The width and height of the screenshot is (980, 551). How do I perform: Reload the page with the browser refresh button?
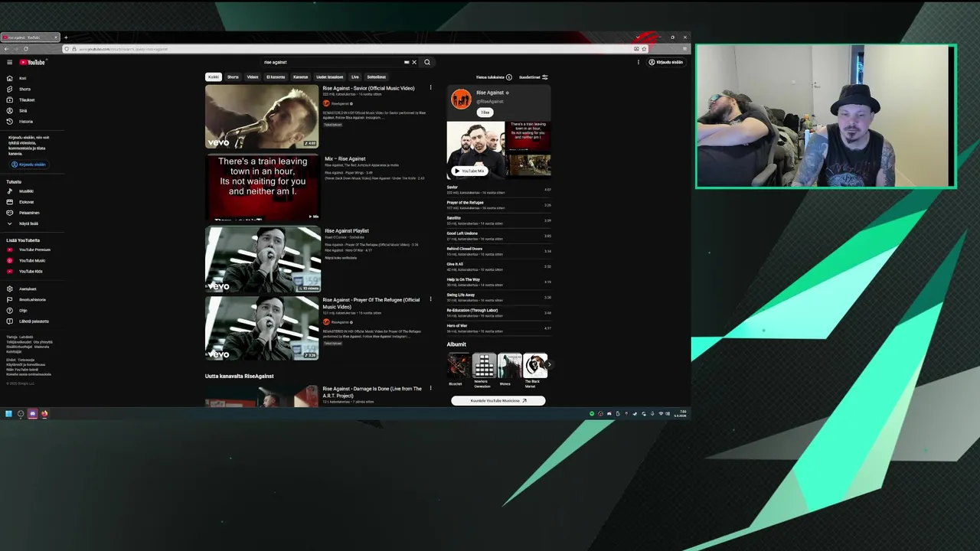(x=25, y=49)
